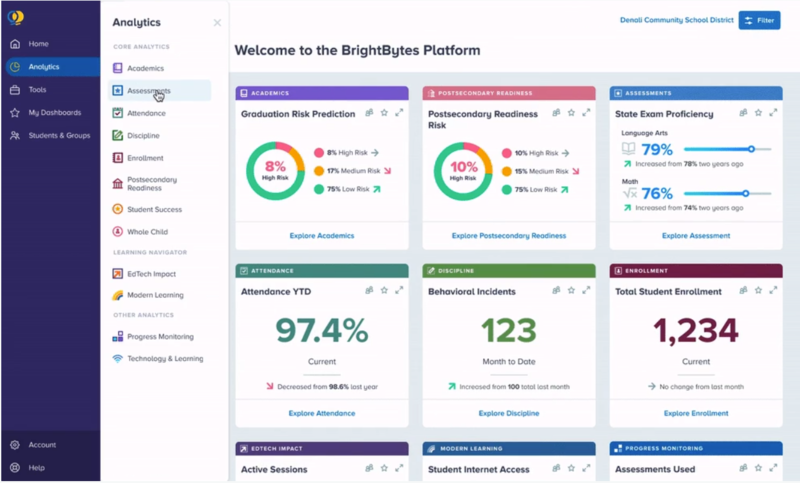Image resolution: width=800 pixels, height=483 pixels.
Task: Follow the Explore Academics link
Action: click(322, 236)
